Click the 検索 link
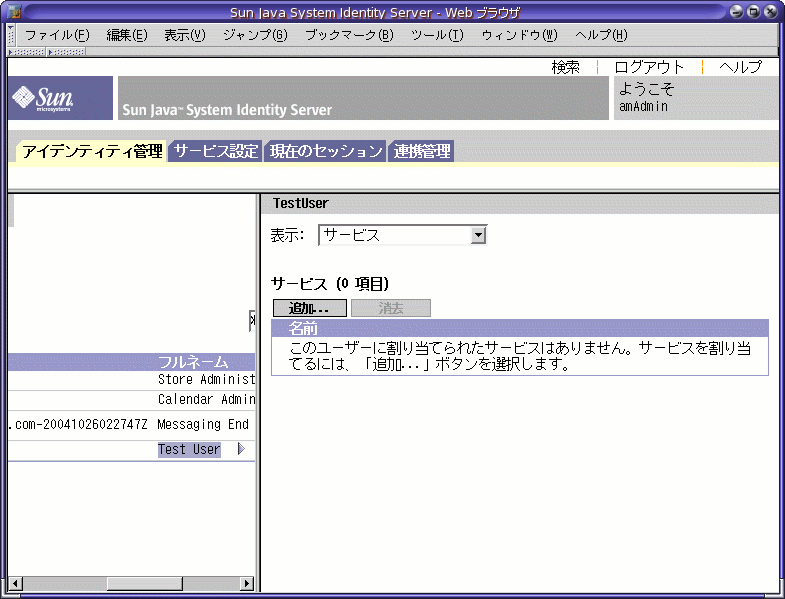This screenshot has width=785, height=599. click(x=566, y=67)
